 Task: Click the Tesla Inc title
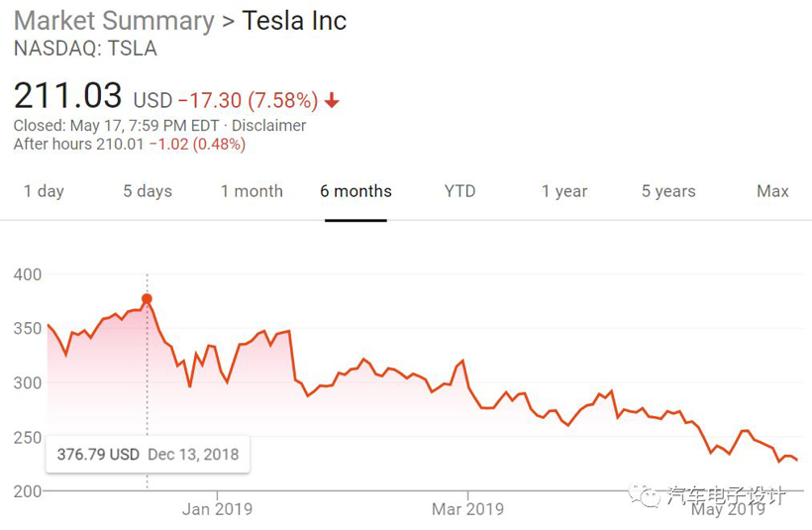[294, 20]
